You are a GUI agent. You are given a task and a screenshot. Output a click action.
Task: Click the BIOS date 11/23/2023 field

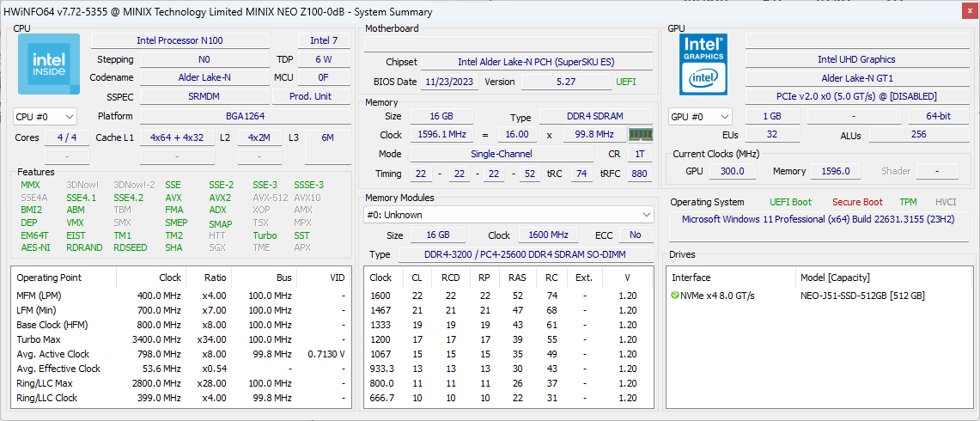click(451, 82)
